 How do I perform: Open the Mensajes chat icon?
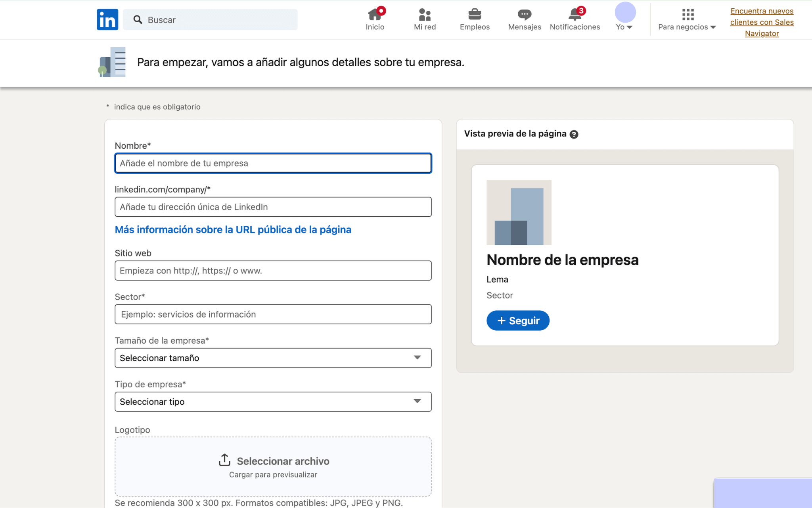tap(525, 15)
